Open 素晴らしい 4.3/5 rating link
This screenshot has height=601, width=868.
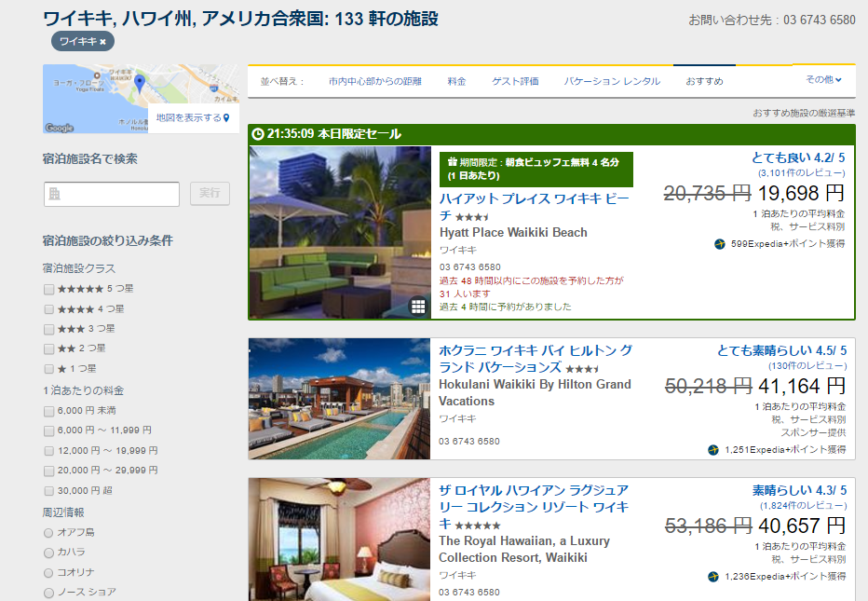[799, 491]
